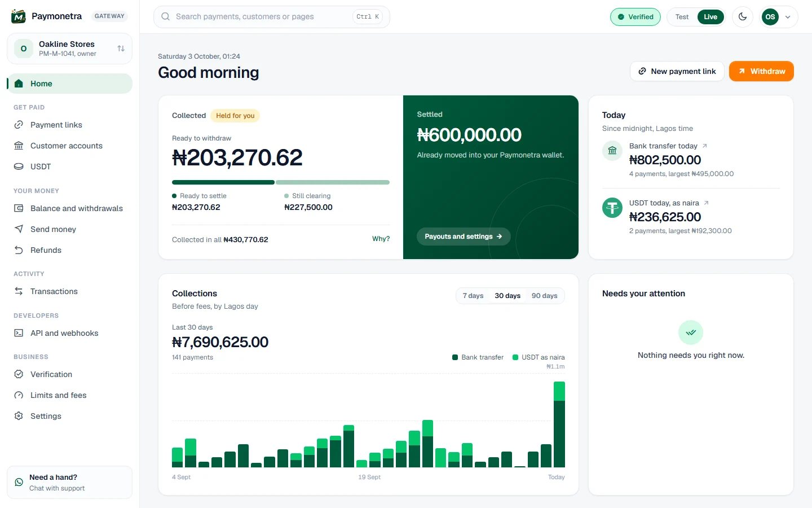This screenshot has width=812, height=508.
Task: Open the user menu chevron
Action: point(788,17)
